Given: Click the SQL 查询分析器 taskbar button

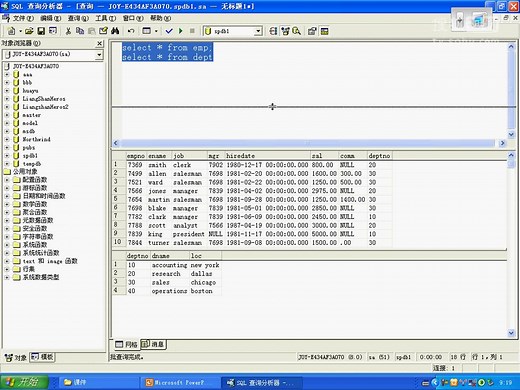Looking at the screenshot, I should [x=262, y=382].
